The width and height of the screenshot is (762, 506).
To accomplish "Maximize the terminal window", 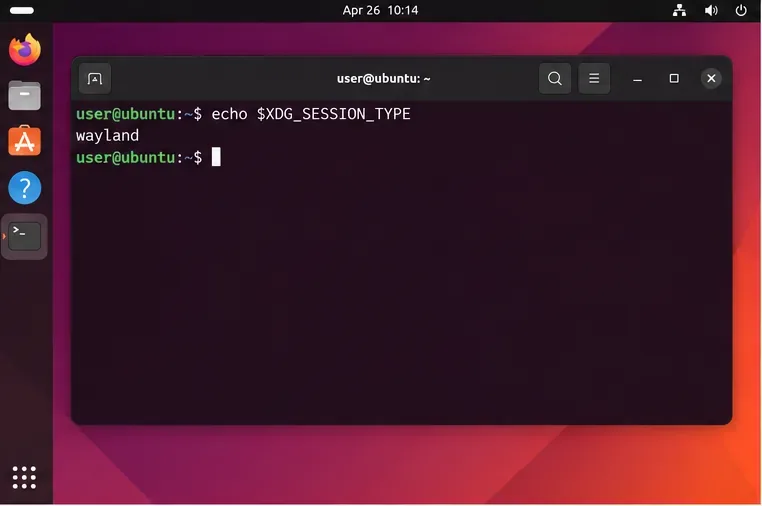I will [x=674, y=78].
